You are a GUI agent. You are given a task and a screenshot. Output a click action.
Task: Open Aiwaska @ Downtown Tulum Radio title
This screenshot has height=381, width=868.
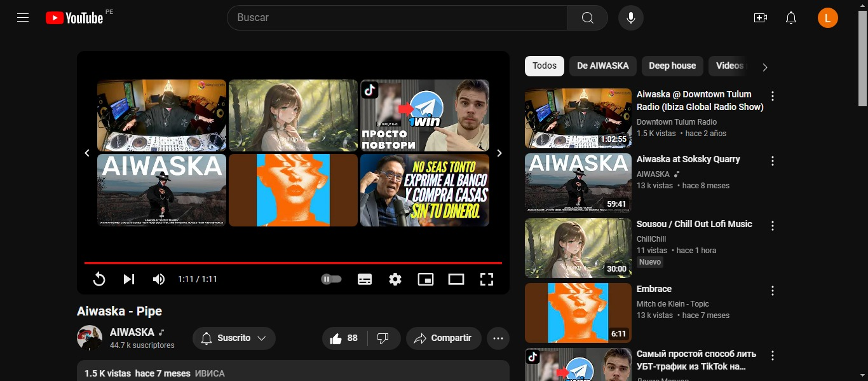(700, 100)
